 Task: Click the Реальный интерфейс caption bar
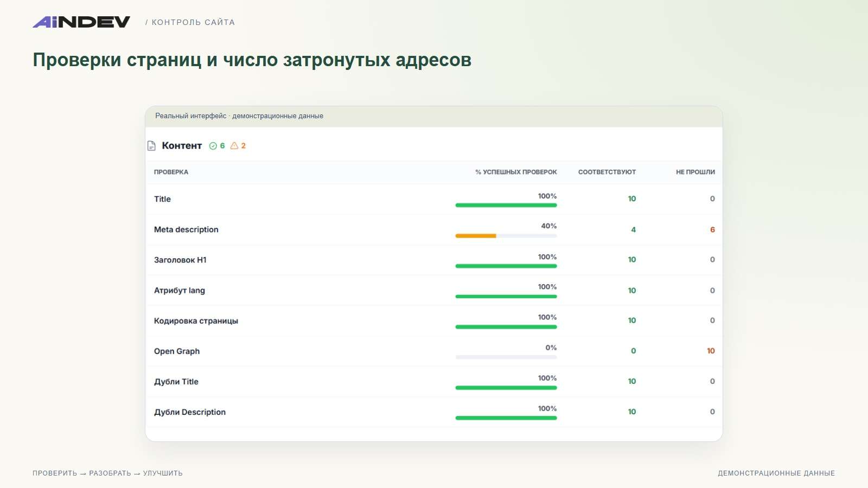(x=434, y=116)
